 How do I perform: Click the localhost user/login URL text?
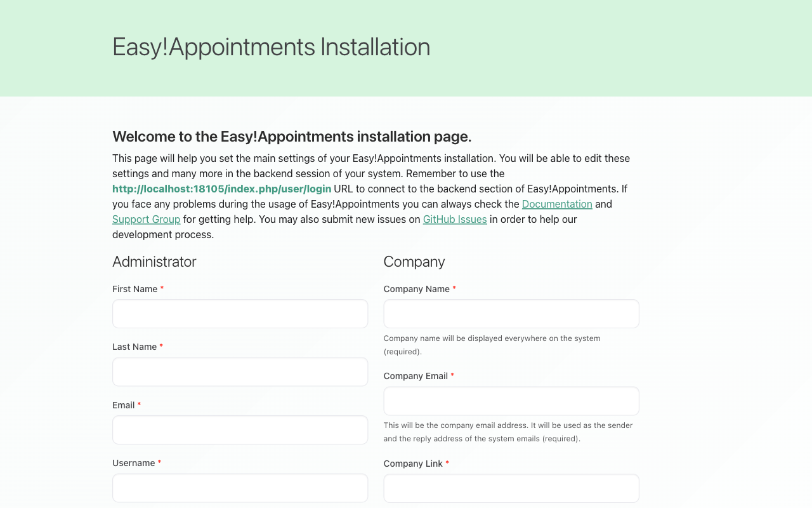221,189
